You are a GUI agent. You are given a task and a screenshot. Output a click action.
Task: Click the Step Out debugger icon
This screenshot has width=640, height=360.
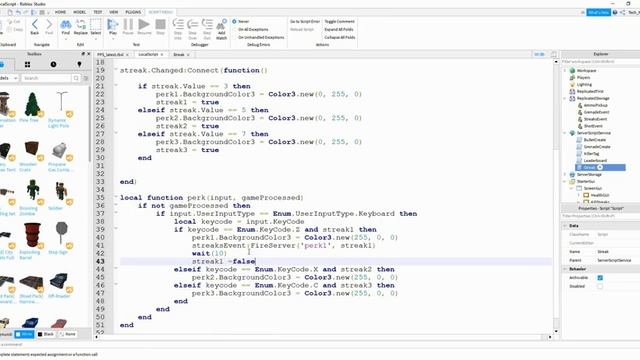pyautogui.click(x=207, y=24)
